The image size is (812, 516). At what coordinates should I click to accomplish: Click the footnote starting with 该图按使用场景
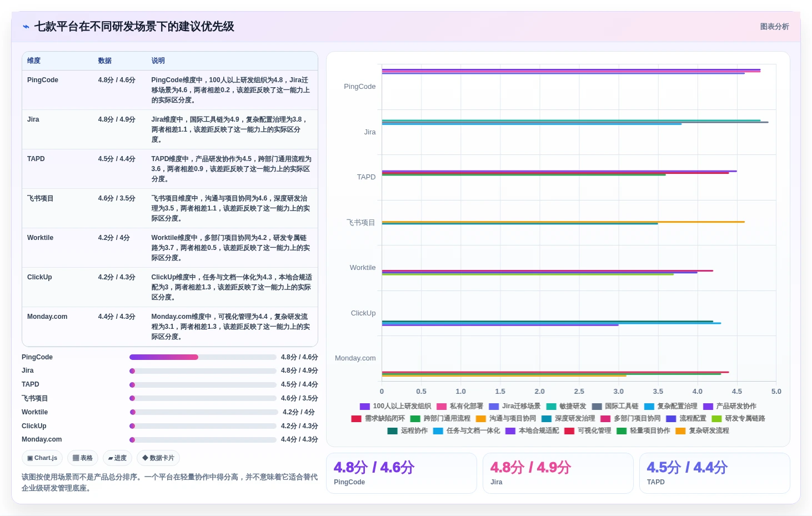pos(169,483)
